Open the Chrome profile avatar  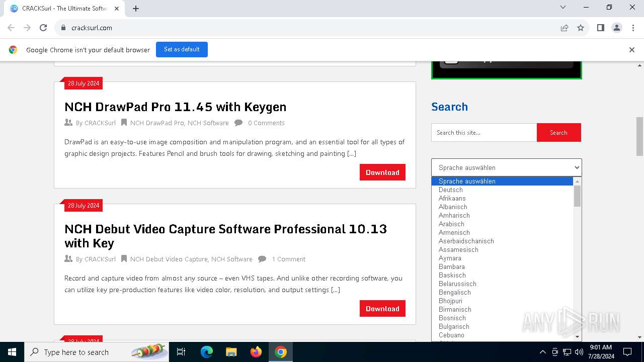click(617, 28)
